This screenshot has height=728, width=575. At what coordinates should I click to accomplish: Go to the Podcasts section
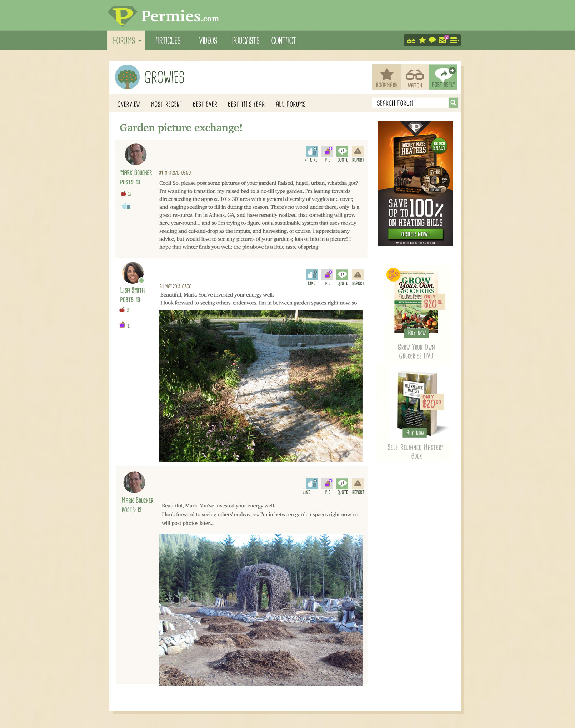246,41
